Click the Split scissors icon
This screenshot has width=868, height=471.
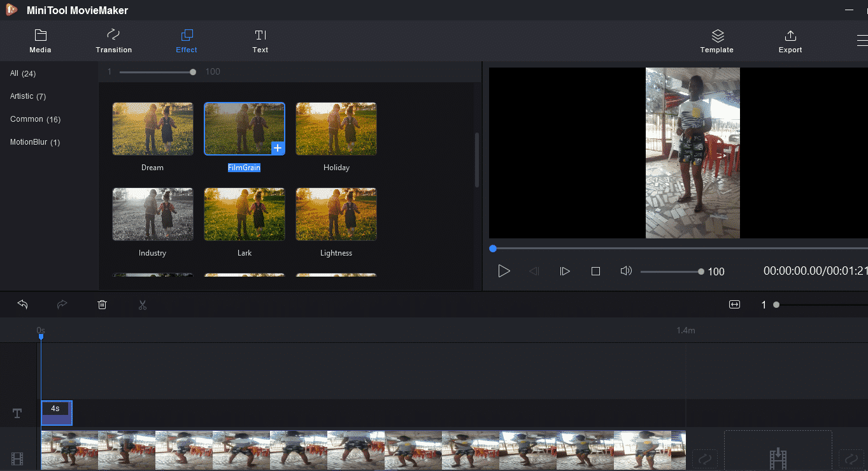tap(142, 305)
